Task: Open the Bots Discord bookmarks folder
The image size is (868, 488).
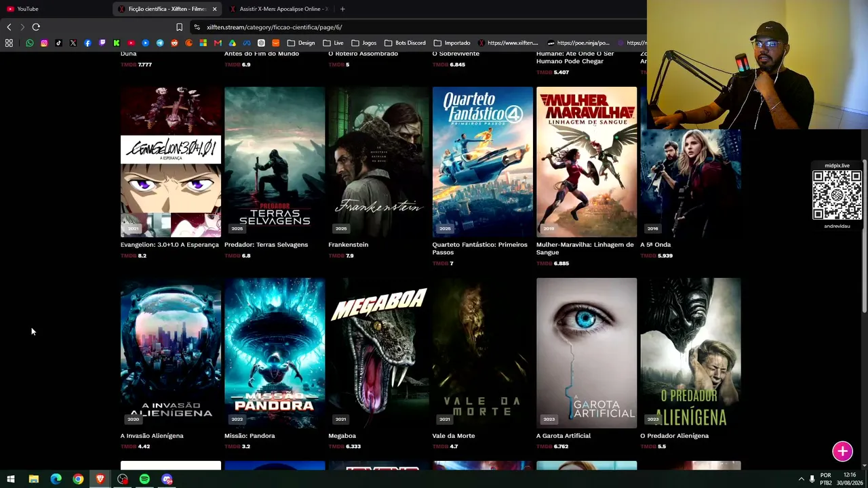Action: 405,43
